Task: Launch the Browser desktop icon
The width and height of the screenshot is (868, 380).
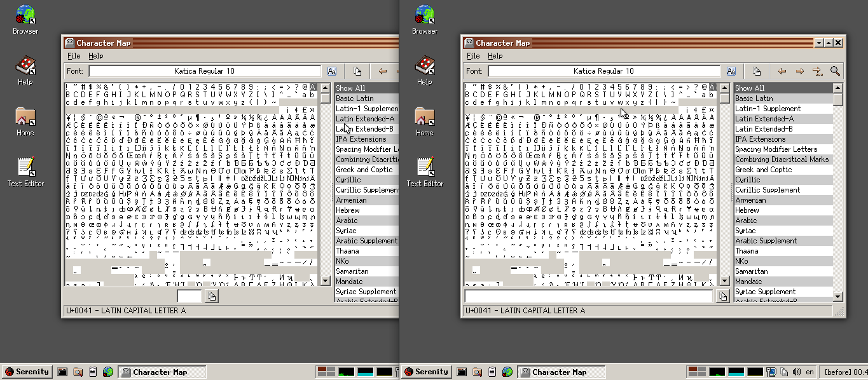Action: click(424, 14)
